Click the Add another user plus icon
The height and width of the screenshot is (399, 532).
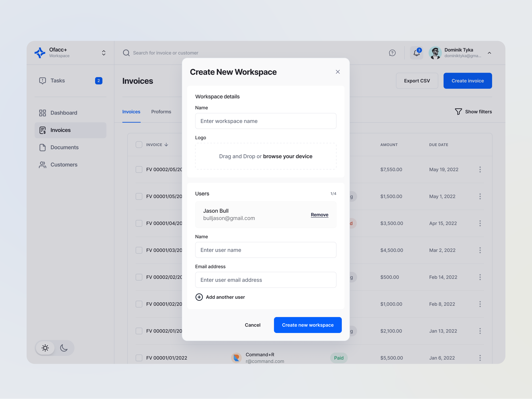pyautogui.click(x=199, y=297)
